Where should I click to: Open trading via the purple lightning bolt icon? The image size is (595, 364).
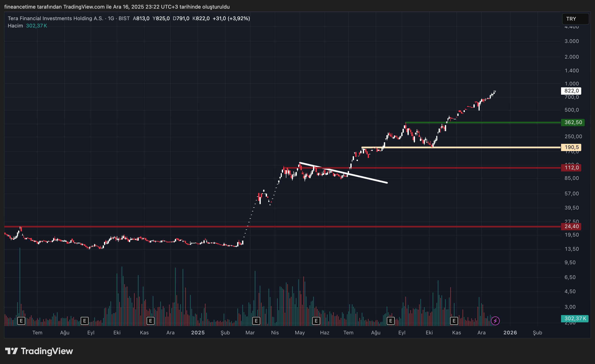pos(495,321)
